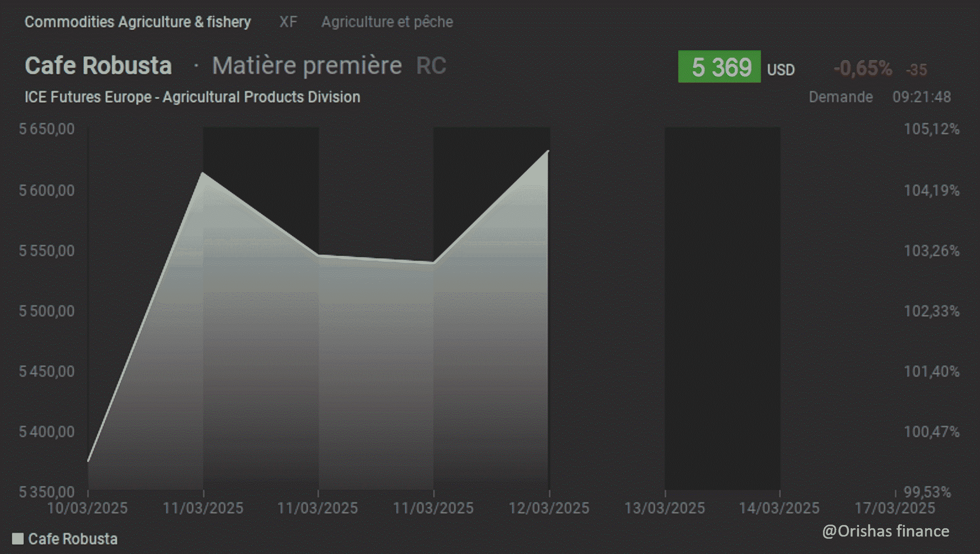
Task: Select the 'Matière première' instrument type label
Action: (x=307, y=66)
